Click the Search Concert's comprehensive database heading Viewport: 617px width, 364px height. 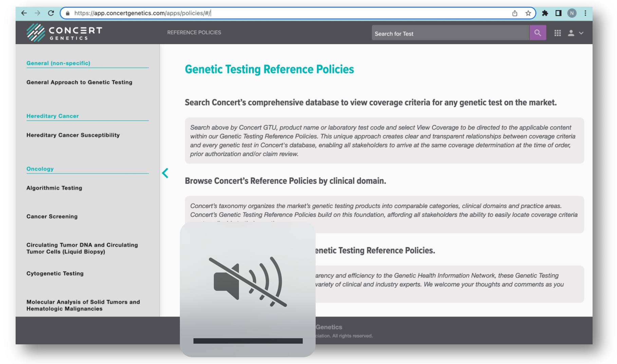point(371,103)
